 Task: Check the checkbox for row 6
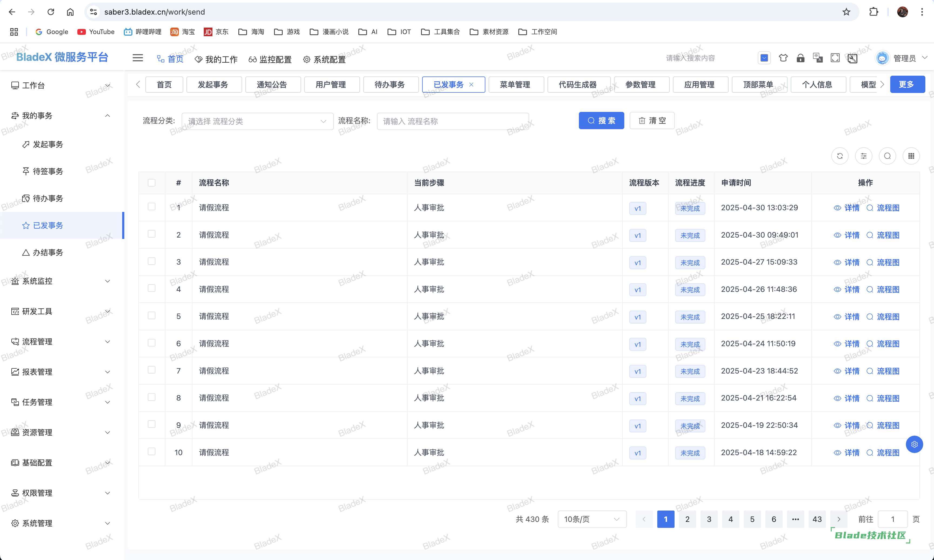coord(152,343)
